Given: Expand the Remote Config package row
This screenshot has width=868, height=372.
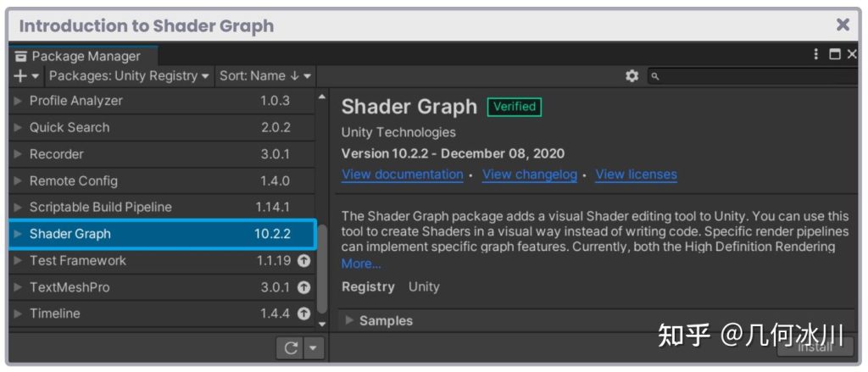Looking at the screenshot, I should 18,180.
